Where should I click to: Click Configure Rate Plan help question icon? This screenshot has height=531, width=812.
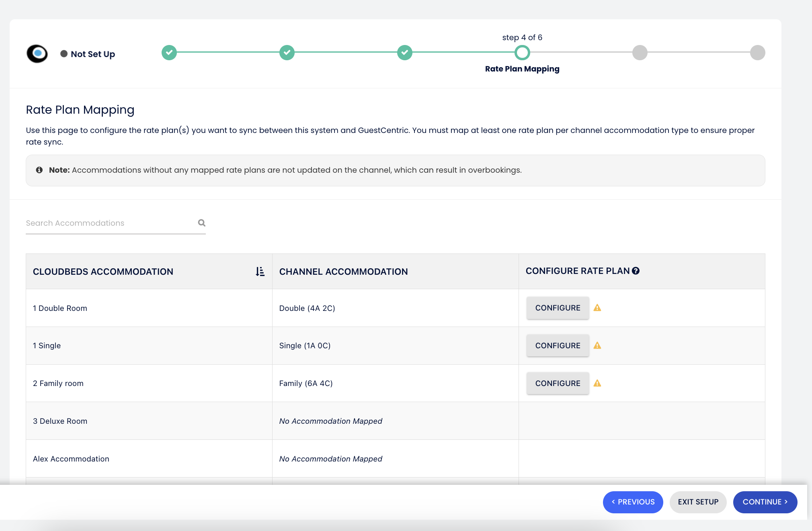(x=636, y=271)
